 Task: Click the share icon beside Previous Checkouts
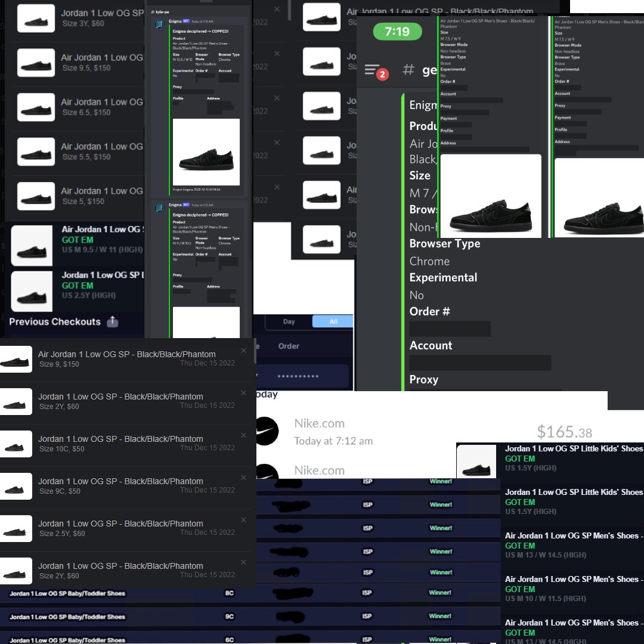pos(113,321)
